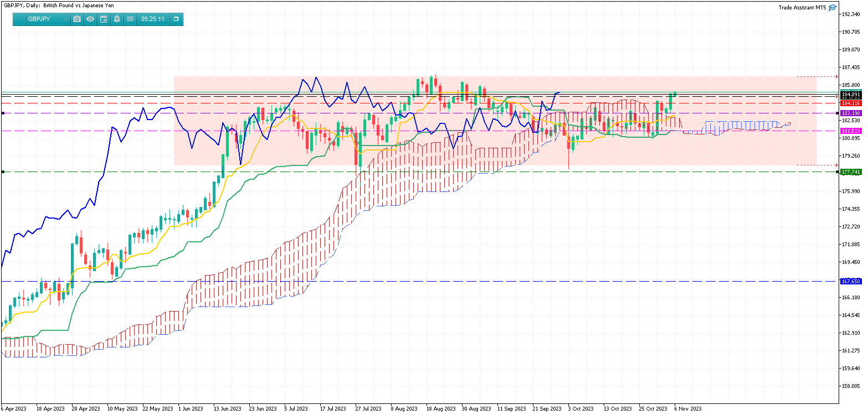Click the 6 Nov 2023 date label

pyautogui.click(x=688, y=409)
